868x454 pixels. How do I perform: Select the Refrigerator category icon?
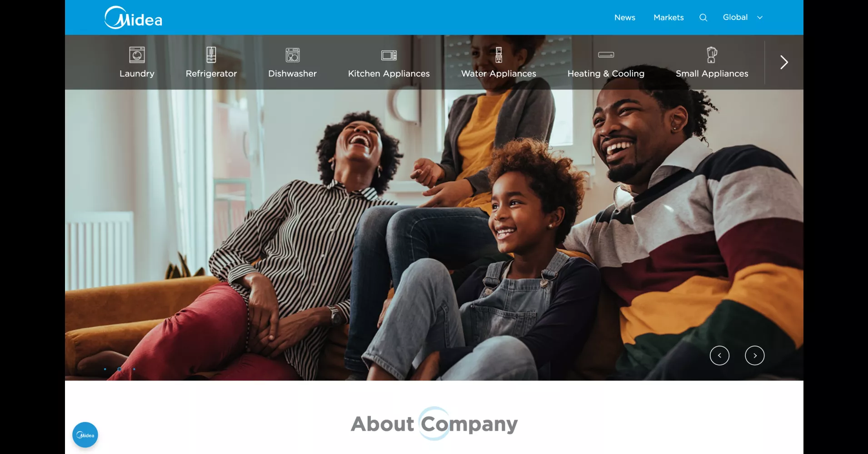tap(211, 55)
